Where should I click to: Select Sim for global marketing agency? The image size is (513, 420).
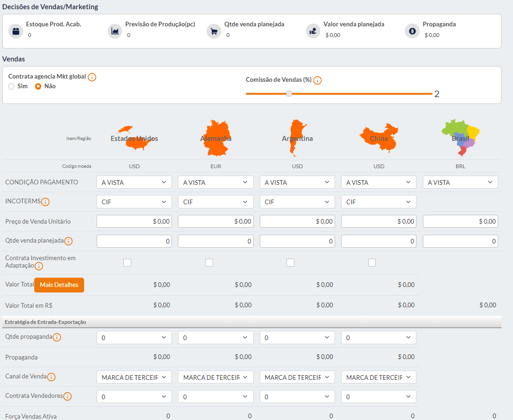pyautogui.click(x=12, y=86)
